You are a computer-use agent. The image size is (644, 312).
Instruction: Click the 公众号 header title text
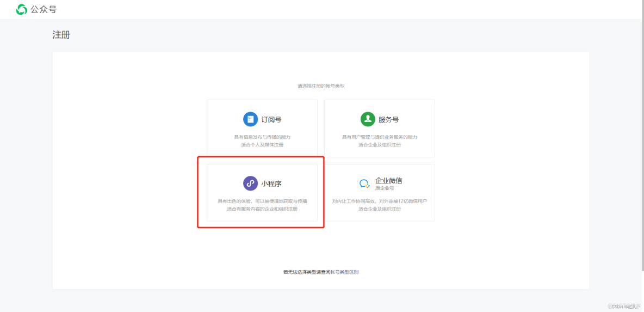[x=44, y=9]
